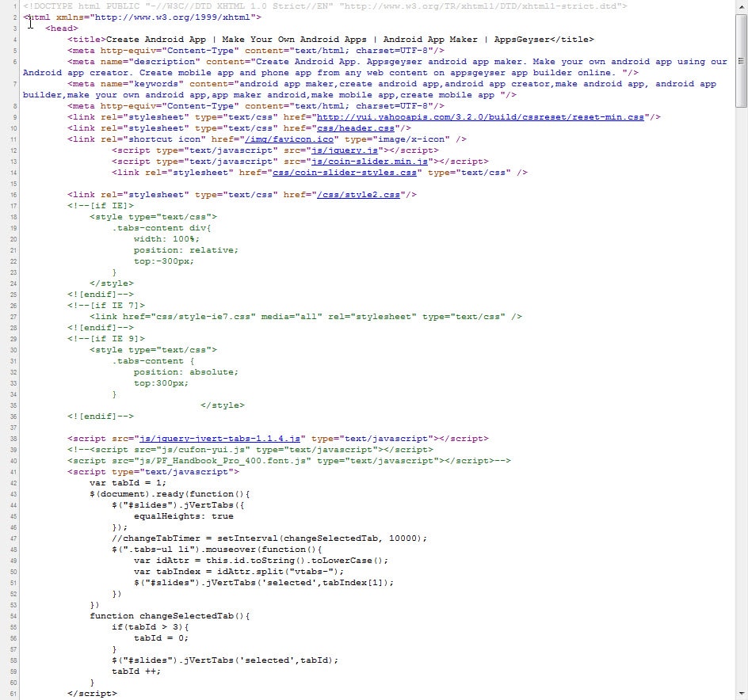Click line number 1 in the gutter

point(13,6)
